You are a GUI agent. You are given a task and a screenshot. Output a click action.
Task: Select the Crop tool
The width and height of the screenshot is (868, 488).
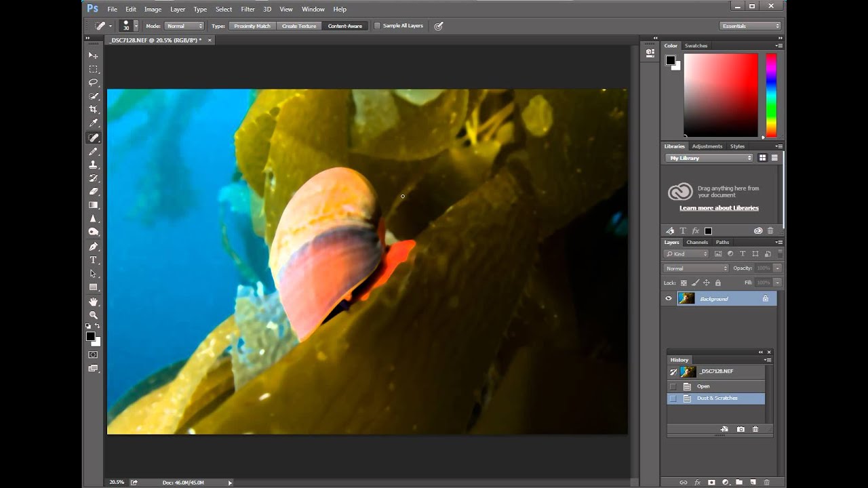click(x=94, y=110)
